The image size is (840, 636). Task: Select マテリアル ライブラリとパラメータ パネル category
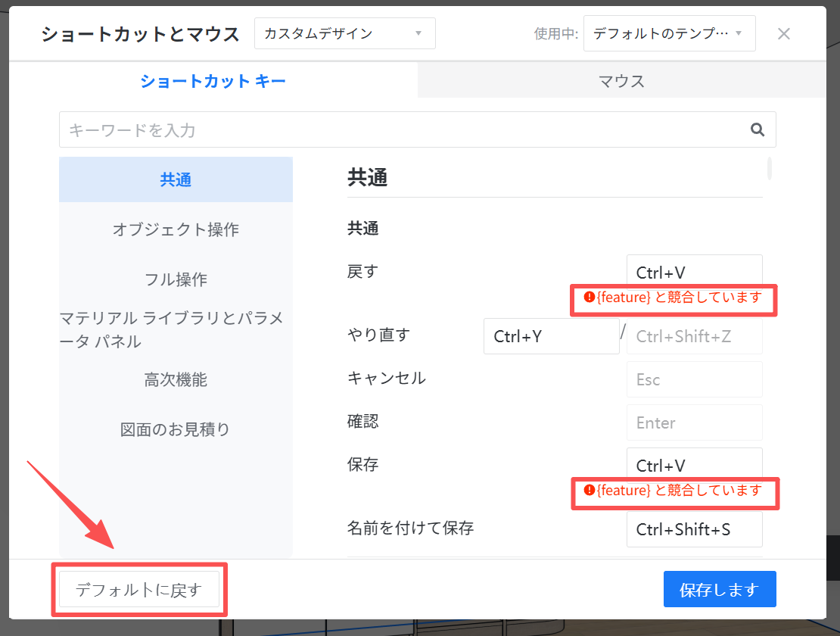click(x=176, y=329)
